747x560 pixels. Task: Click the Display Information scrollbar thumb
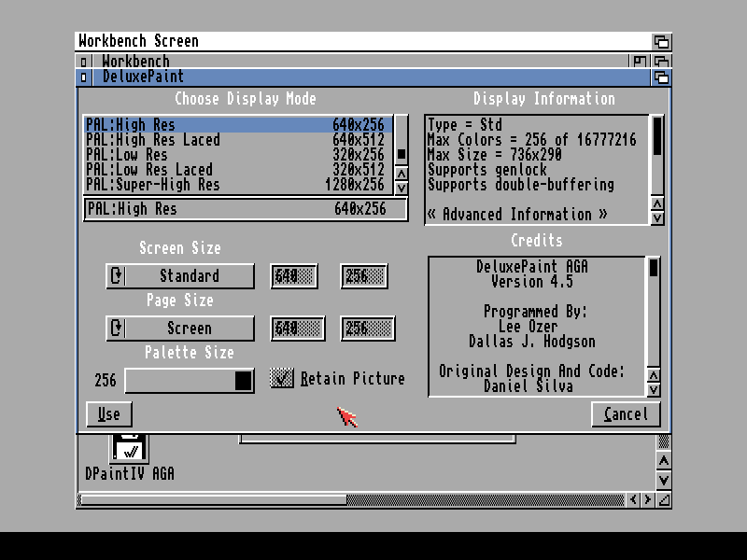(x=657, y=135)
